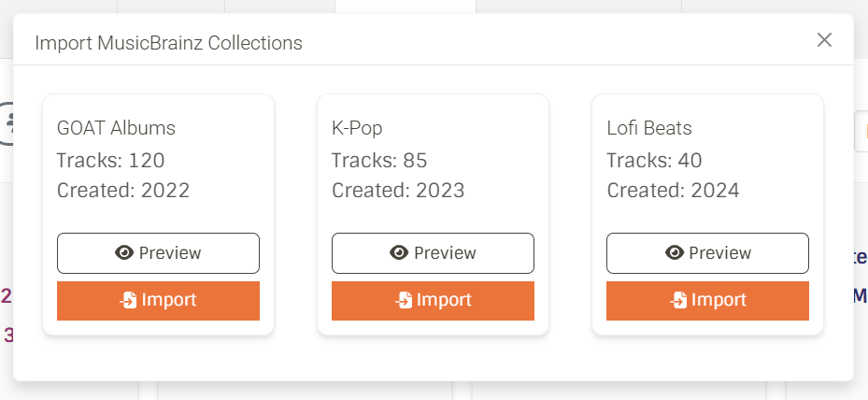Image resolution: width=868 pixels, height=400 pixels.
Task: Select the Lofi Beats card title
Action: click(x=649, y=128)
